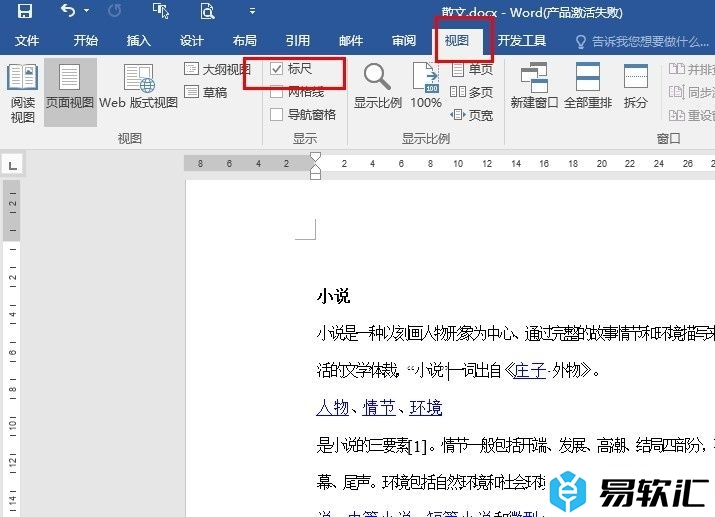Click 同步滚动 synchronous scrolling icon
Image resolution: width=715 pixels, height=517 pixels.
click(x=677, y=92)
